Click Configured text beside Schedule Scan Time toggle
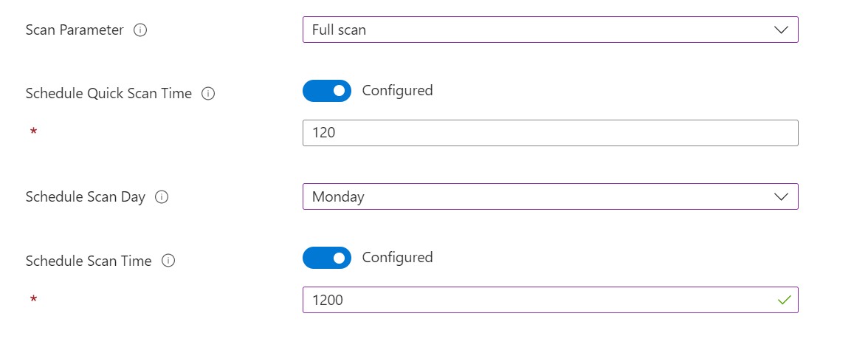 [397, 258]
